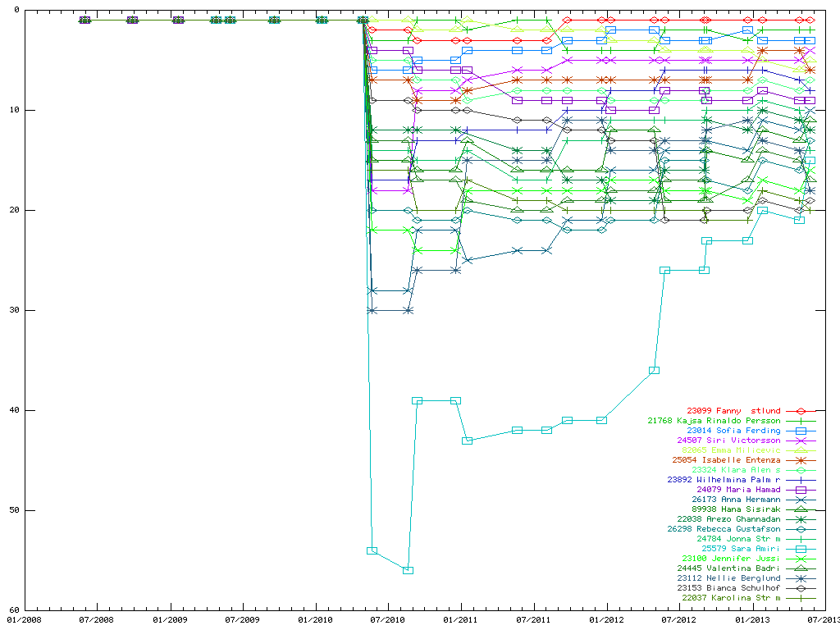The image size is (840, 630).
Task: Click the black diamond marker beside Bianca Schulhof
Action: click(801, 588)
